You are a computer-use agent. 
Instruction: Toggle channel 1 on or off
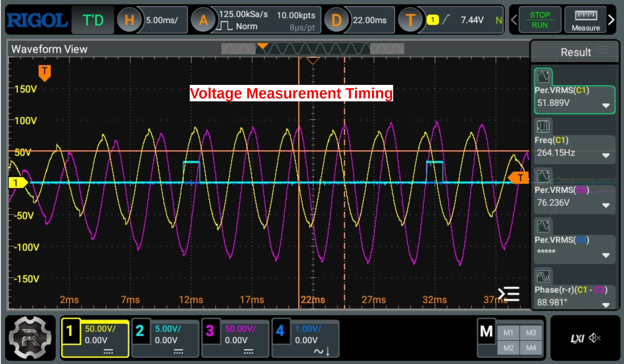tap(70, 331)
